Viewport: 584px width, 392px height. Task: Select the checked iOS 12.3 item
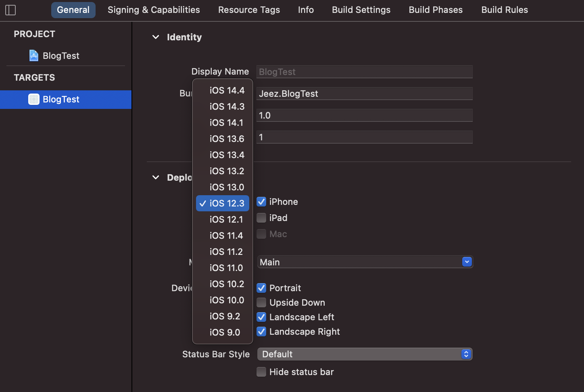click(x=223, y=203)
